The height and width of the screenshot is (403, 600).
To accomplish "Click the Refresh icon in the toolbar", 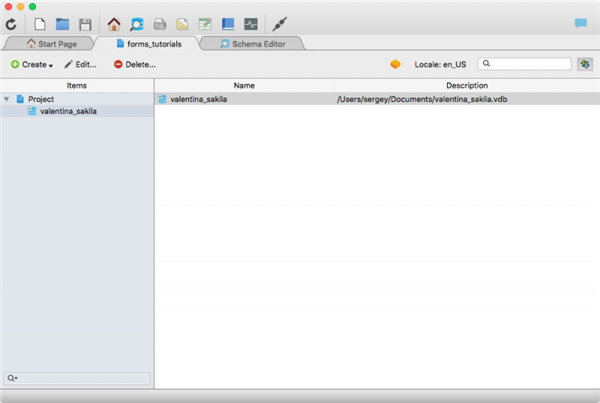I will coord(11,22).
